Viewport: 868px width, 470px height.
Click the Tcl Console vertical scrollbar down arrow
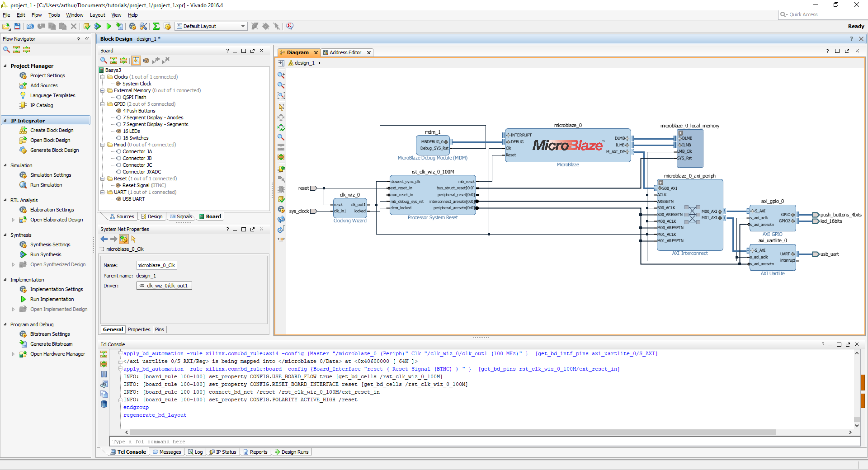[x=857, y=425]
